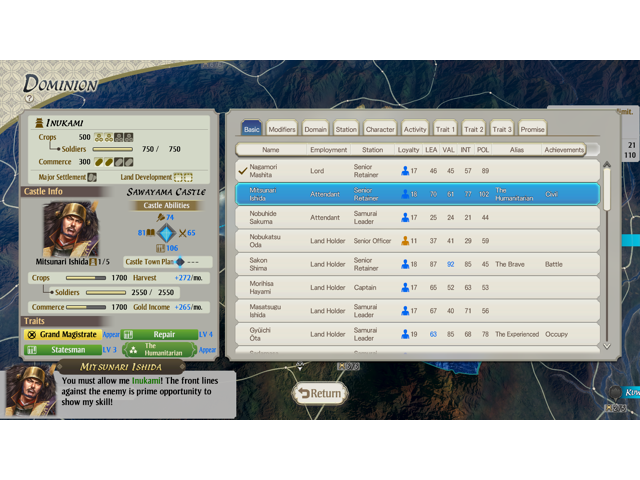Open the help question mark under Dominion
Screen dimensions: 640x480
(x=29, y=98)
